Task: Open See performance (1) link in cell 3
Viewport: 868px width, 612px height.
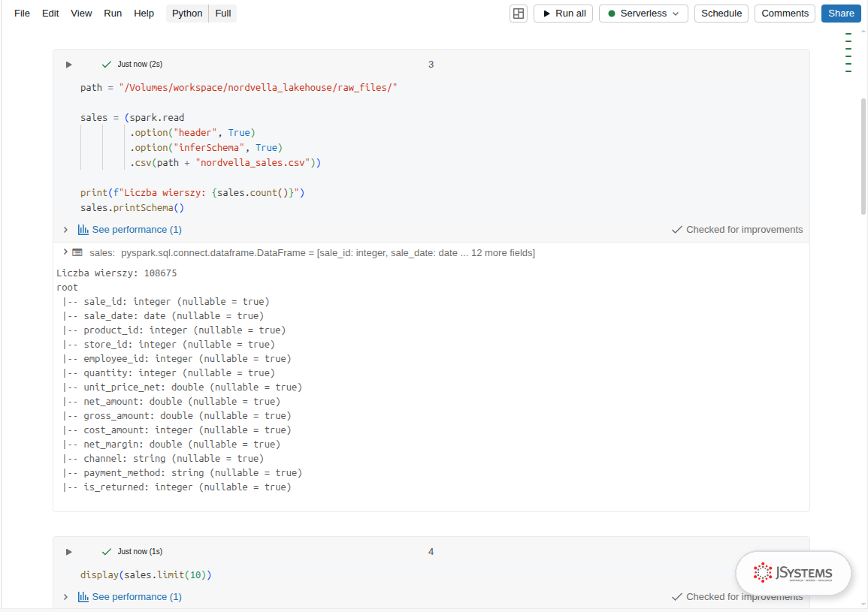Action: tap(137, 230)
